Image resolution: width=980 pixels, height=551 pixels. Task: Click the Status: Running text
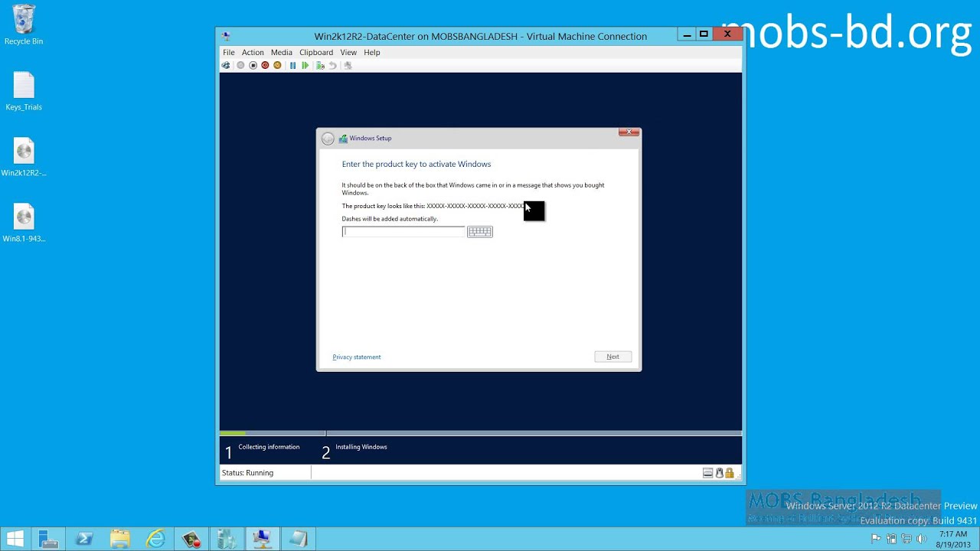pos(247,473)
